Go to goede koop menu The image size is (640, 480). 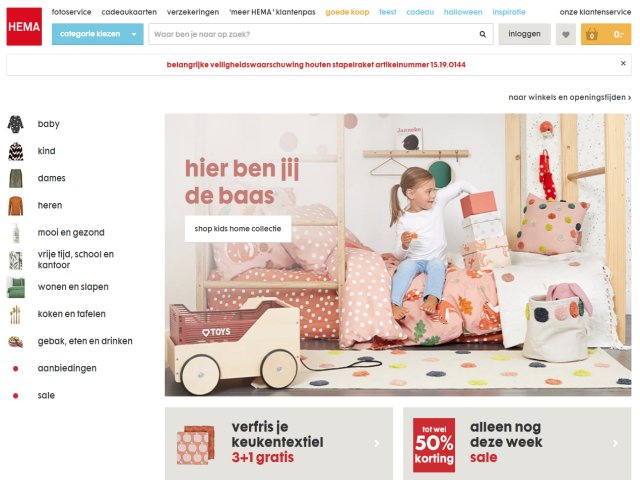[x=347, y=12]
